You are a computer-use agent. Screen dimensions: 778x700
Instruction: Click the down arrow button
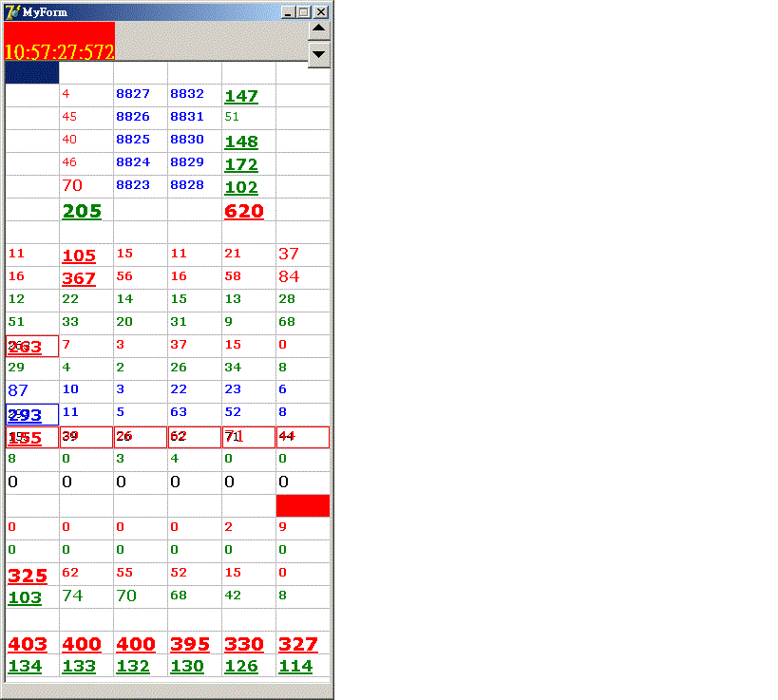318,54
